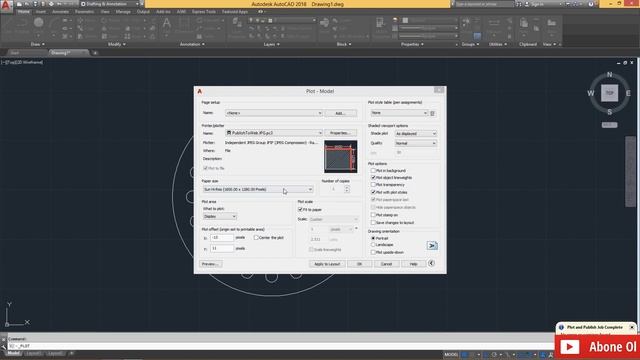640x360 pixels.
Task: Open the AutoCAD application menu logo
Action: (x=6, y=6)
